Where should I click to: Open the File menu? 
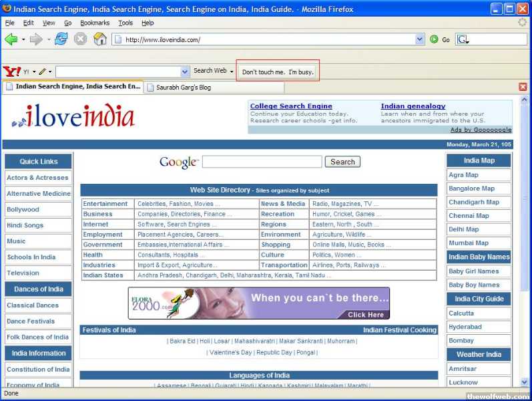click(x=10, y=23)
